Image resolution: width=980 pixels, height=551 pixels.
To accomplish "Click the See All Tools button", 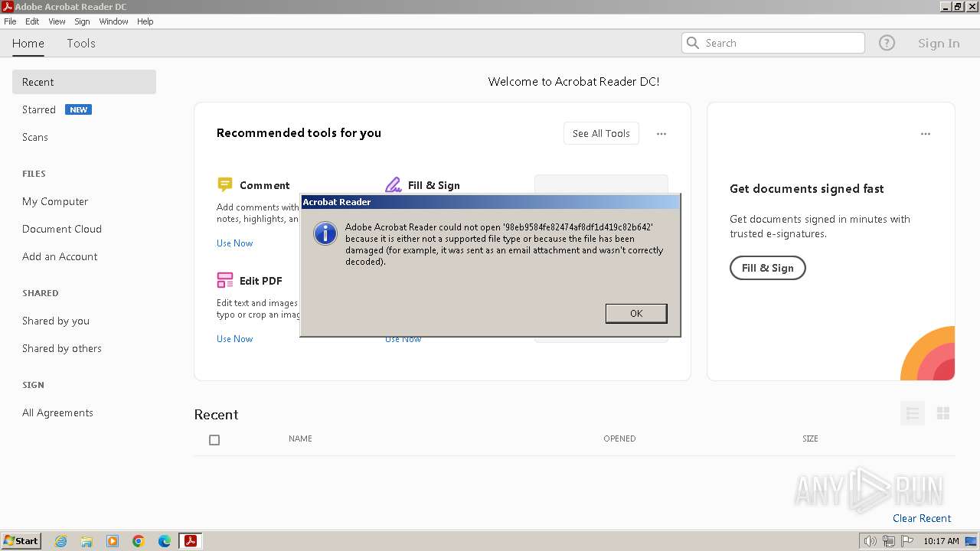I will click(x=601, y=133).
